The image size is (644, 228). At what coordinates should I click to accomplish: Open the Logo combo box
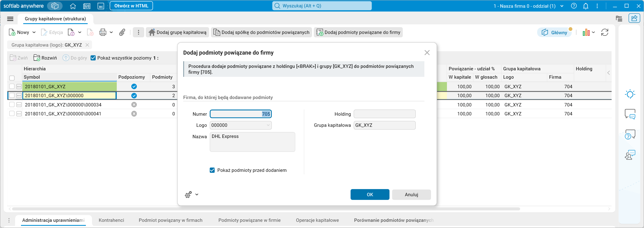(x=241, y=125)
